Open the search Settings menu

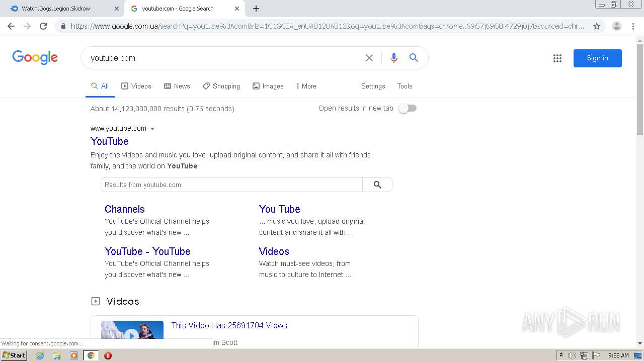[373, 86]
